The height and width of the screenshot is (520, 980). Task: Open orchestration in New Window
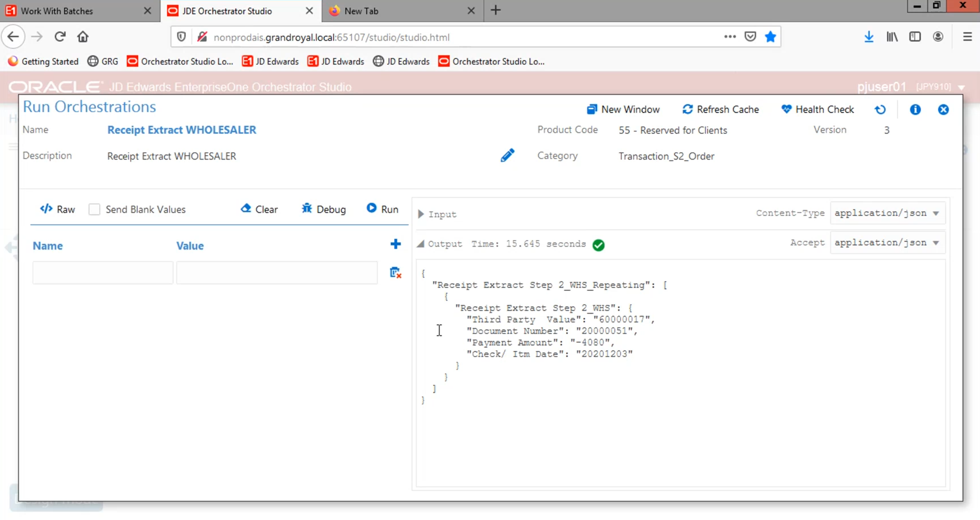coord(623,109)
